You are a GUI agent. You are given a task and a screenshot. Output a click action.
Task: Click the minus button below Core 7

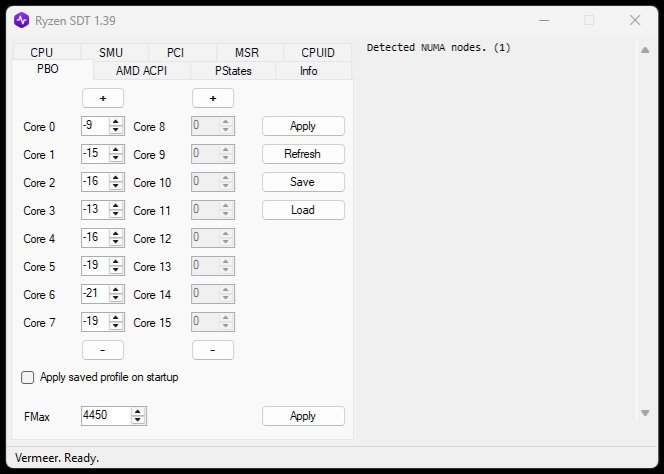[x=103, y=350]
